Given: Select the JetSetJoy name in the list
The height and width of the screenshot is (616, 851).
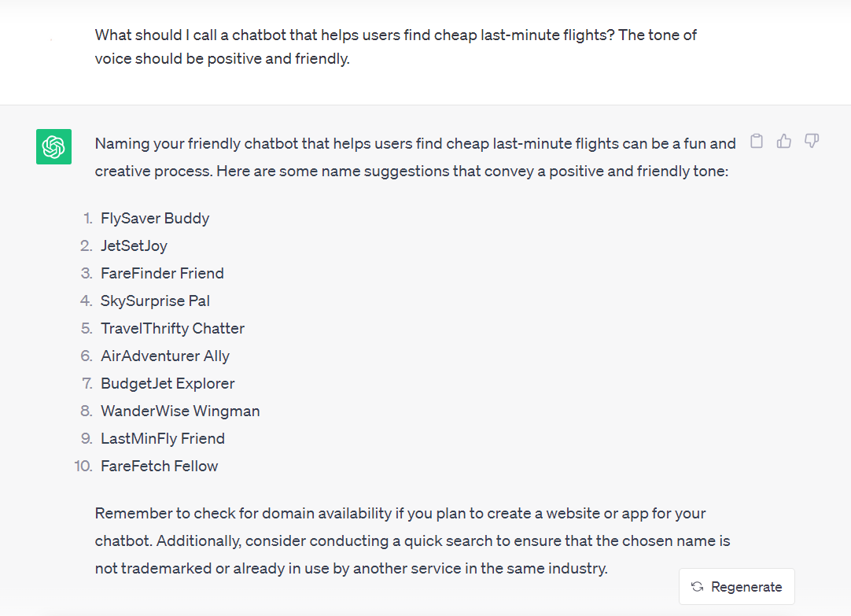Looking at the screenshot, I should pyautogui.click(x=134, y=245).
